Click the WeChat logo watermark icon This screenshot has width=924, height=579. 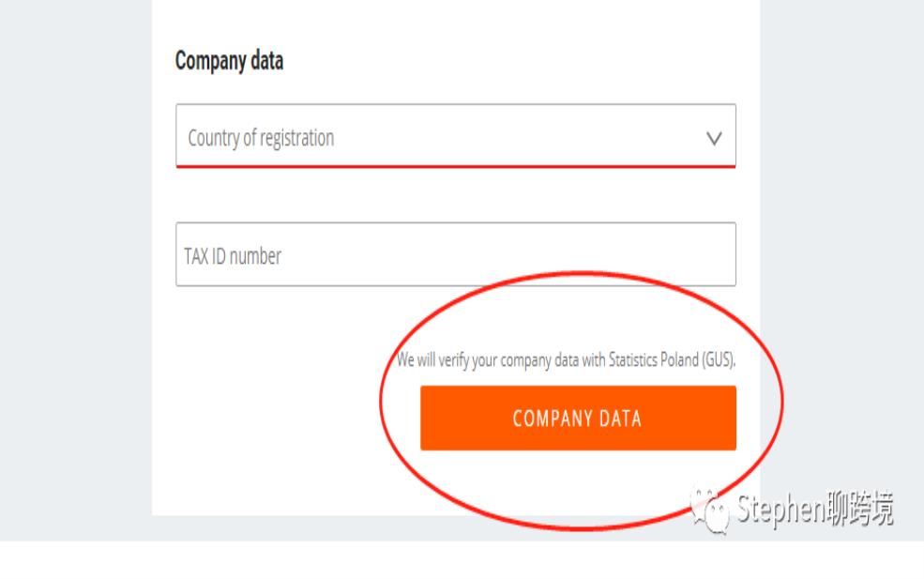point(710,510)
